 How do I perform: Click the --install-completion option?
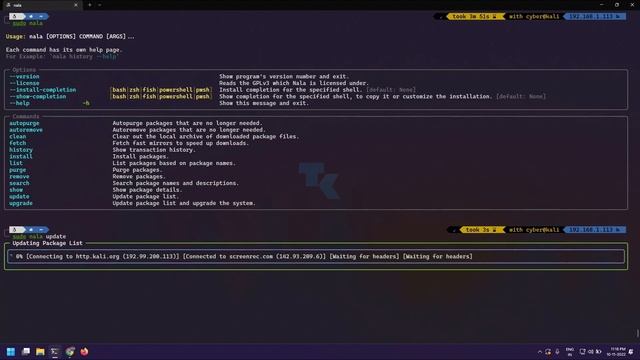[x=43, y=90]
